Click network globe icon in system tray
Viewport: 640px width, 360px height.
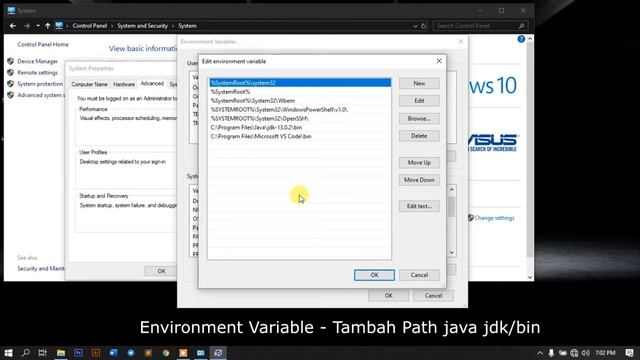(574, 353)
